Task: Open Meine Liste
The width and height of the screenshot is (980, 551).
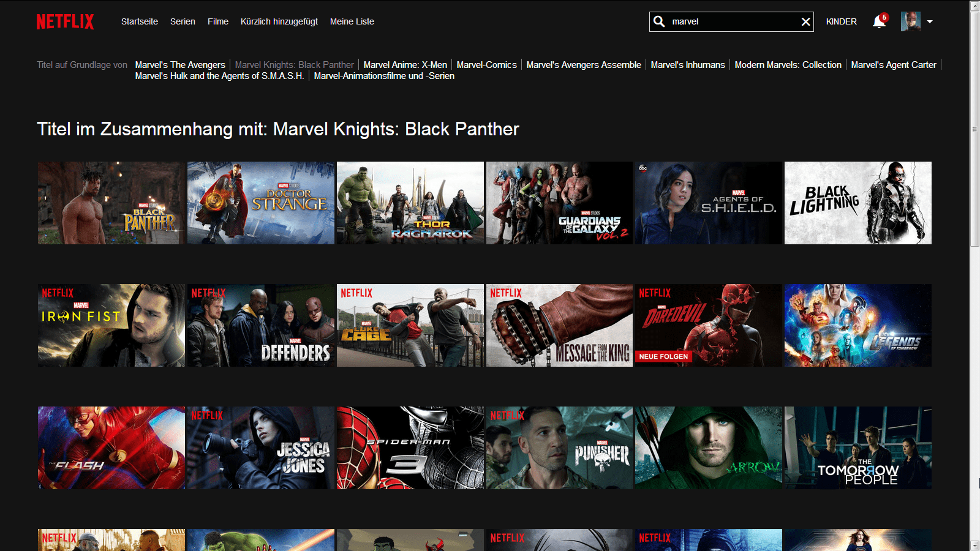Action: [x=352, y=21]
